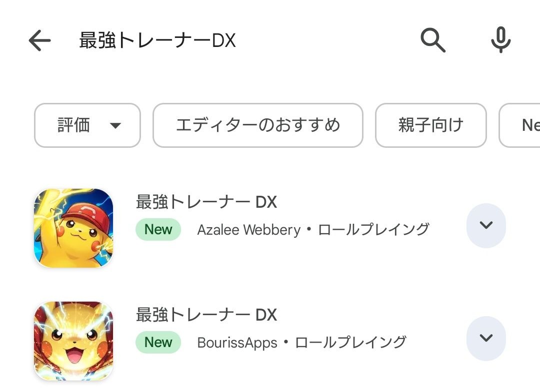Click the New badge for Azalee Webbery app
The width and height of the screenshot is (540, 392).
pyautogui.click(x=158, y=230)
